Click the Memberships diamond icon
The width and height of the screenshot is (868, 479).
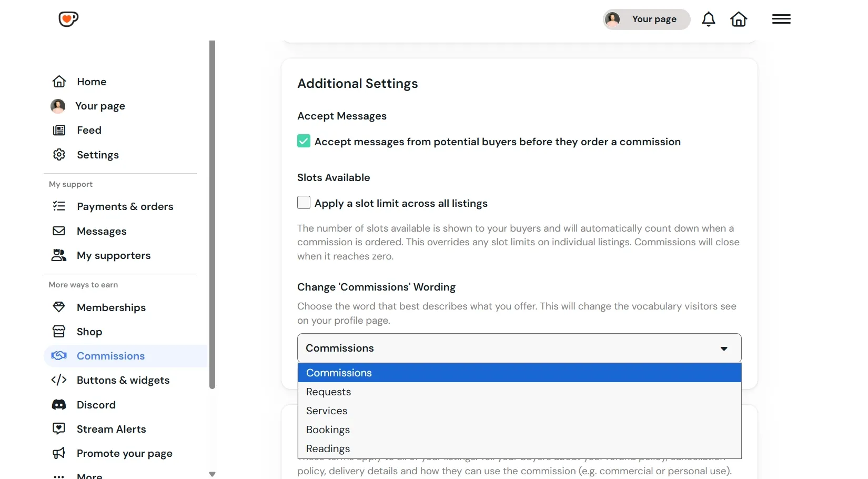pos(59,307)
